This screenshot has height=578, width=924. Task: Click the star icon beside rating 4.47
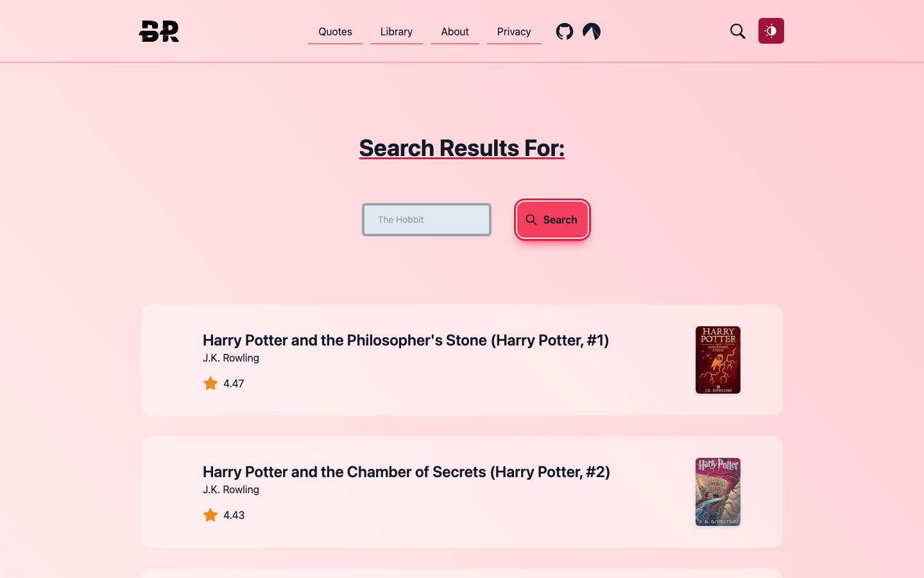click(210, 383)
